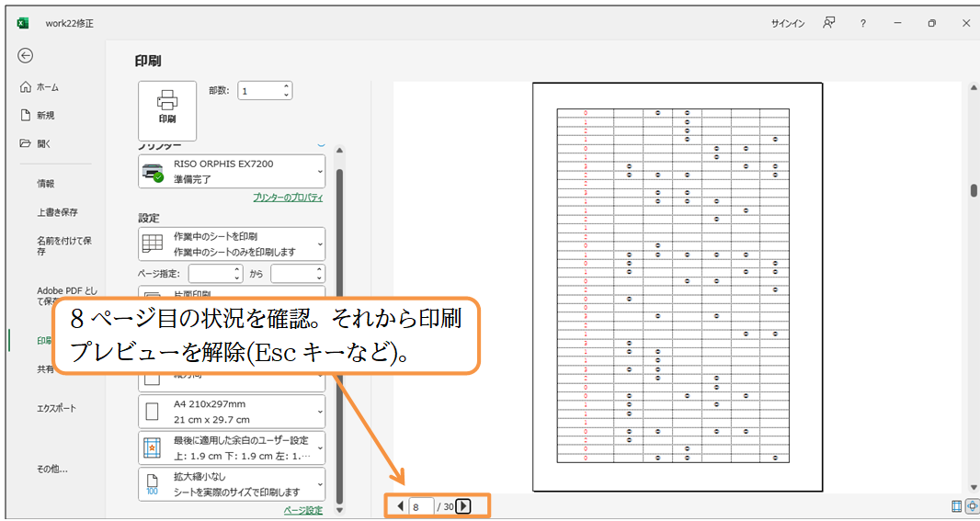Click the page 8 print preview
Screen dimensions: 980x521
pos(678,288)
